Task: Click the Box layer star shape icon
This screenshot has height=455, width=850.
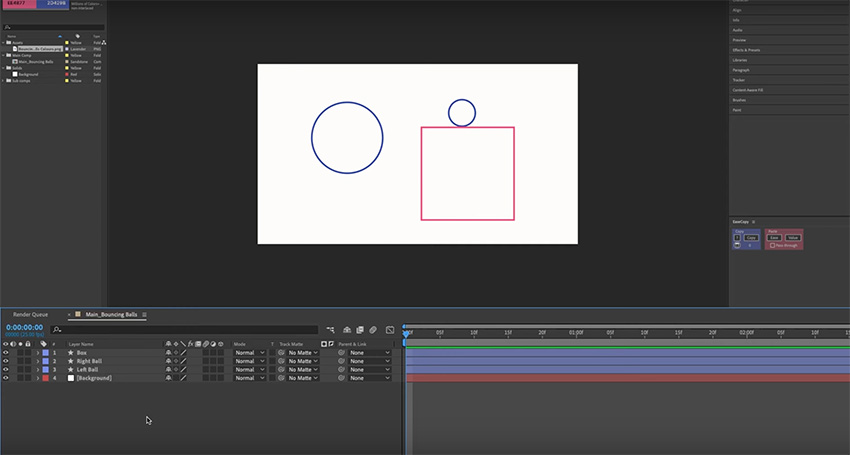Action: tap(70, 353)
